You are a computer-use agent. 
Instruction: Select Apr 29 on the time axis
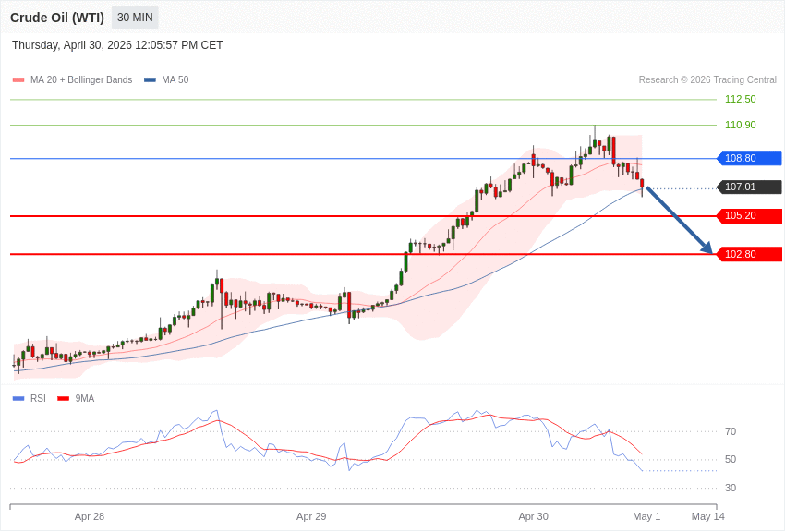coord(311,516)
